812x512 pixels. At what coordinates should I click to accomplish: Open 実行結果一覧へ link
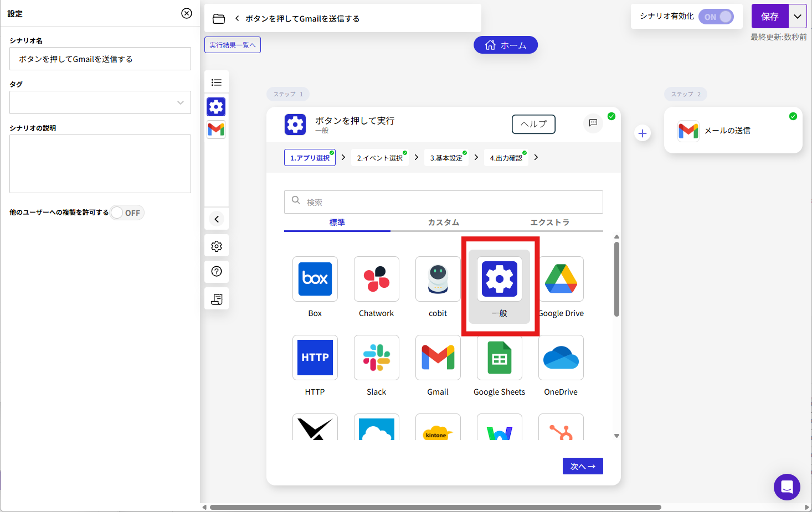pos(233,45)
